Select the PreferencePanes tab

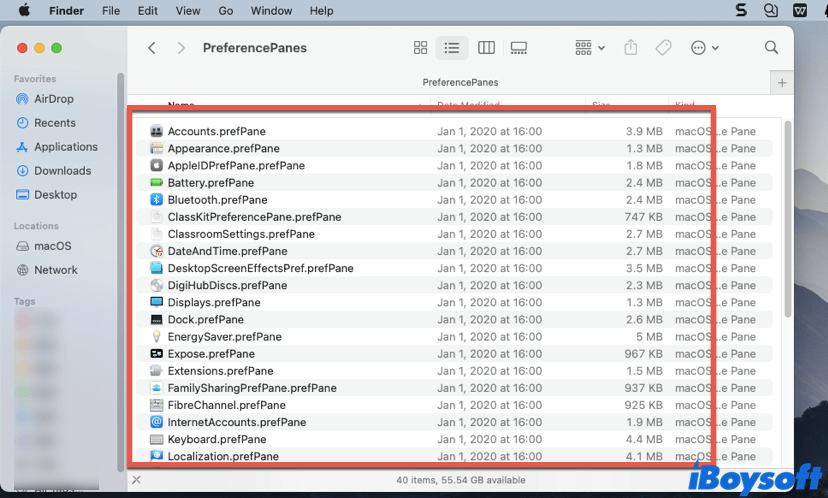point(460,82)
